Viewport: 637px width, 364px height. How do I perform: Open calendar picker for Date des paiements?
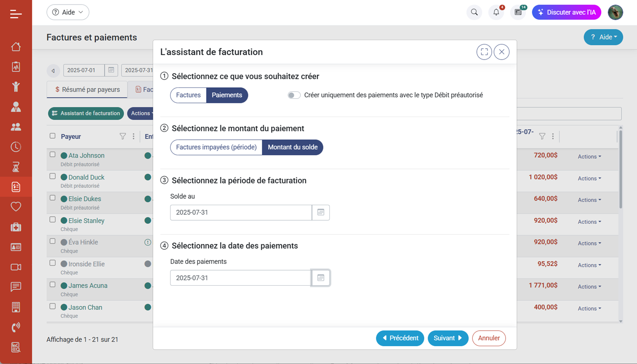[321, 278]
